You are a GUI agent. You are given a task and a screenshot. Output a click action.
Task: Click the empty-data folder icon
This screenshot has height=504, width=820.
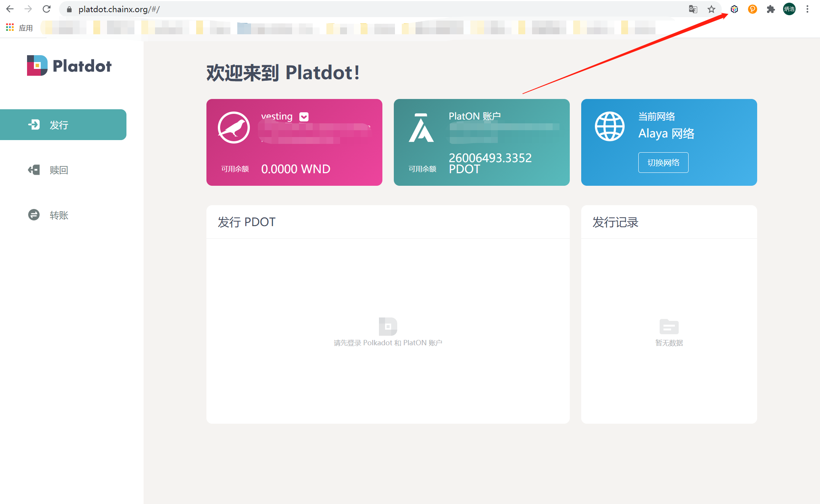click(x=669, y=326)
